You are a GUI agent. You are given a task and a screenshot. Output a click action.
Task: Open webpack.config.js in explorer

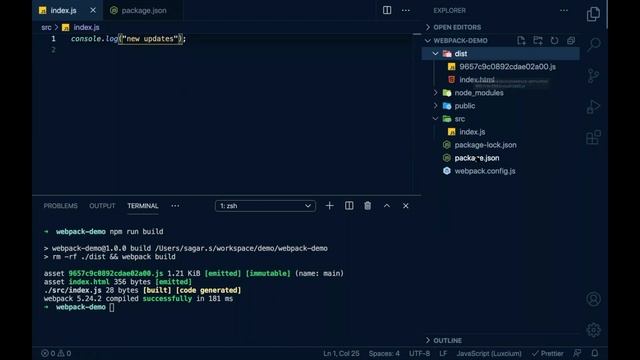[484, 171]
